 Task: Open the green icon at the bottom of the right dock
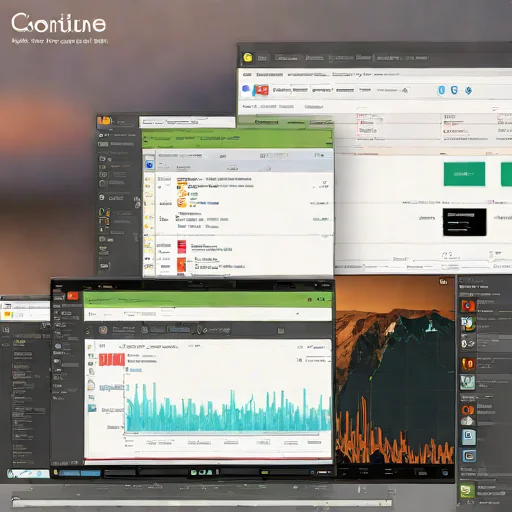(x=467, y=490)
